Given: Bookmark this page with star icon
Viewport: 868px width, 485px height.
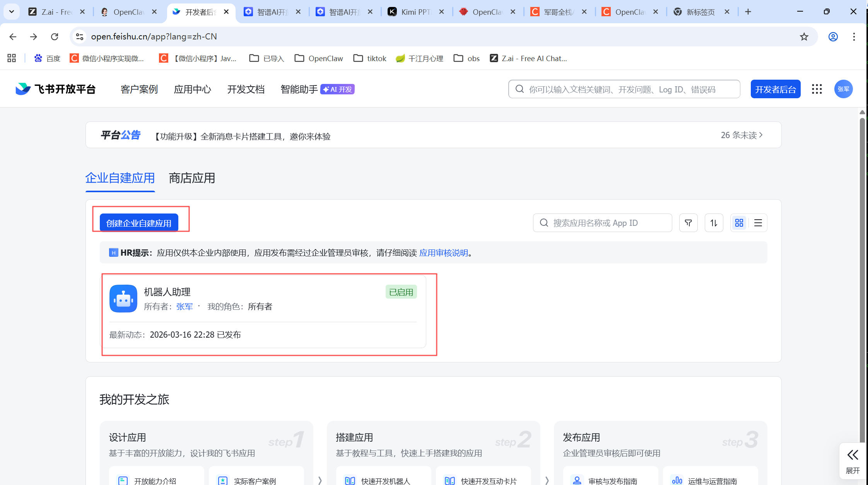Looking at the screenshot, I should (x=804, y=37).
